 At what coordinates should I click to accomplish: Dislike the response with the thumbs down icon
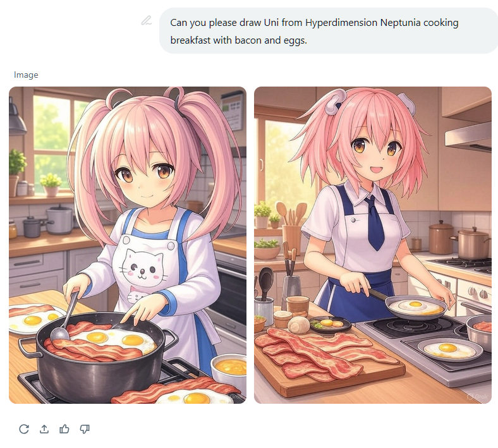click(85, 429)
